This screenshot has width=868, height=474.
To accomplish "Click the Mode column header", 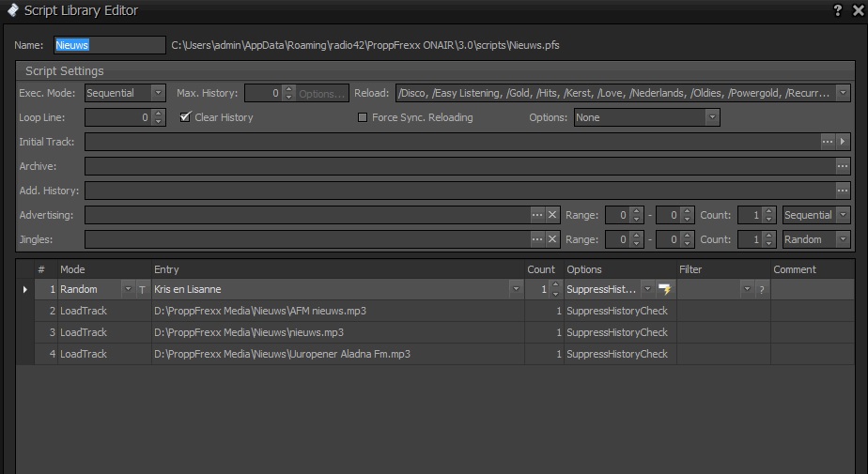I will 103,269.
